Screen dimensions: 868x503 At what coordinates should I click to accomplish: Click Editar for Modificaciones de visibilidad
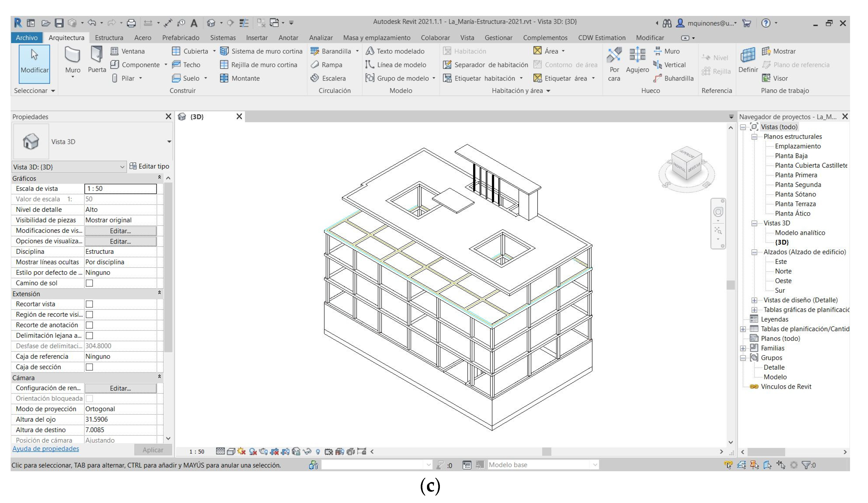click(121, 231)
